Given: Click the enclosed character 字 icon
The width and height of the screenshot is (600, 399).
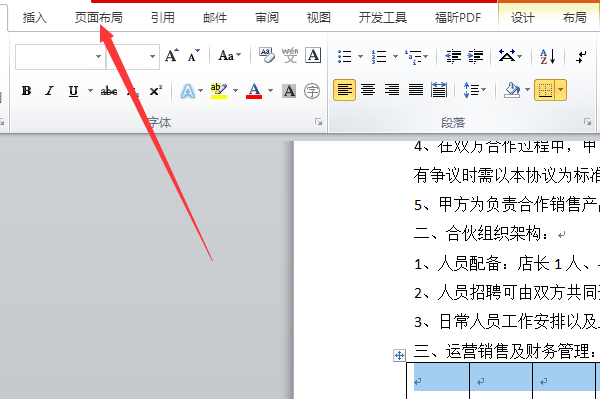Looking at the screenshot, I should tap(312, 91).
